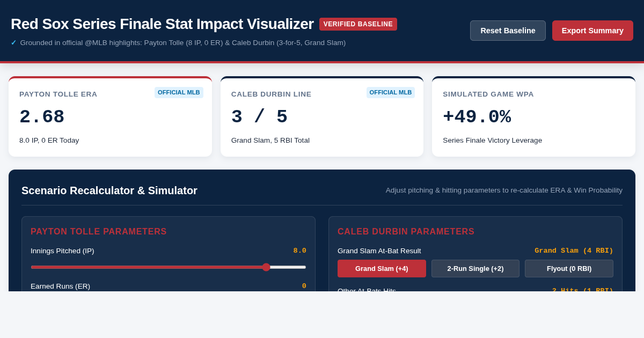
Task: Click the VERIFIED BASELINE badge
Action: coord(358,24)
